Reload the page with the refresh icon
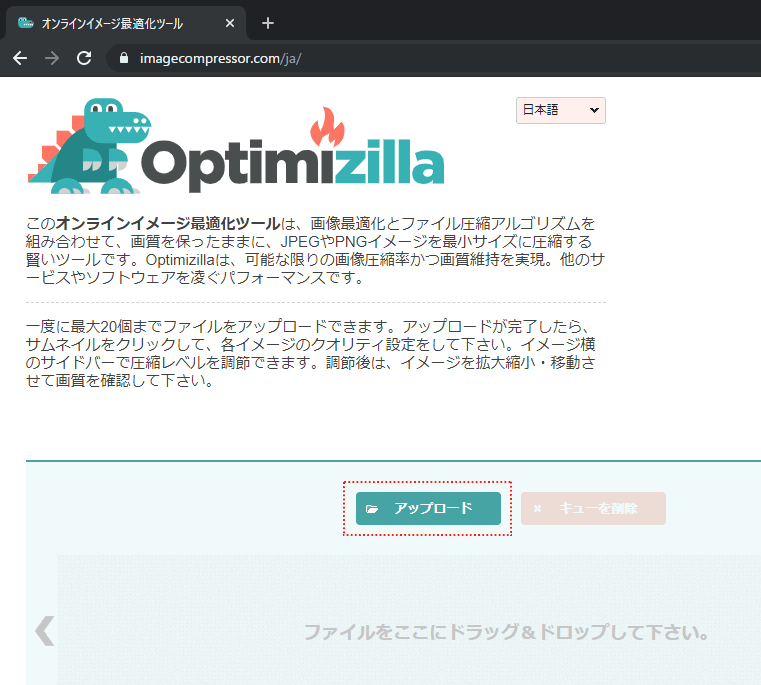Viewport: 761px width, 685px height. 84,58
